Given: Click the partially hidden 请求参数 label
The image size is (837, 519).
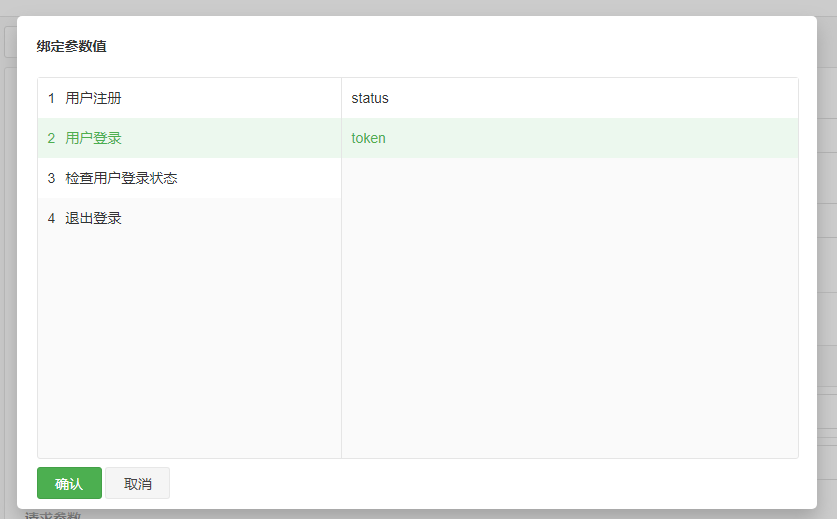Looking at the screenshot, I should tap(52, 515).
